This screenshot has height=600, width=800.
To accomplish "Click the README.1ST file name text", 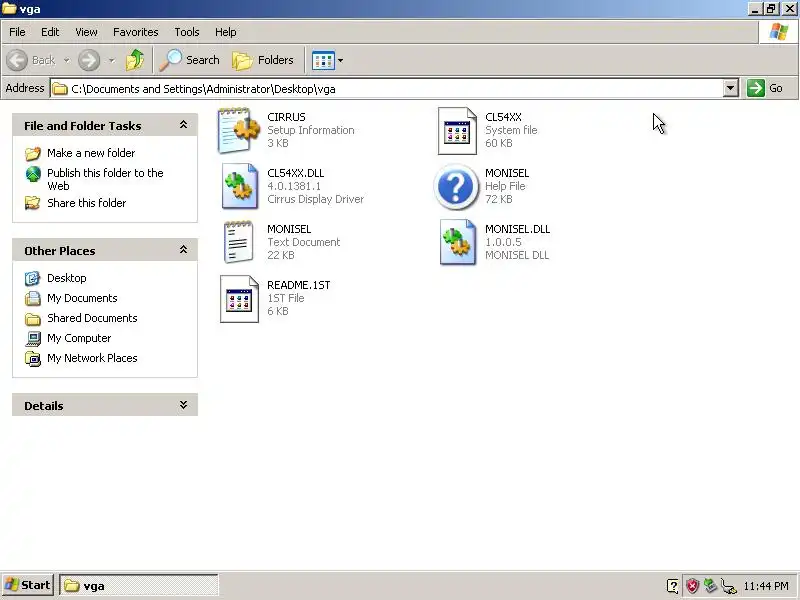I will pyautogui.click(x=298, y=285).
